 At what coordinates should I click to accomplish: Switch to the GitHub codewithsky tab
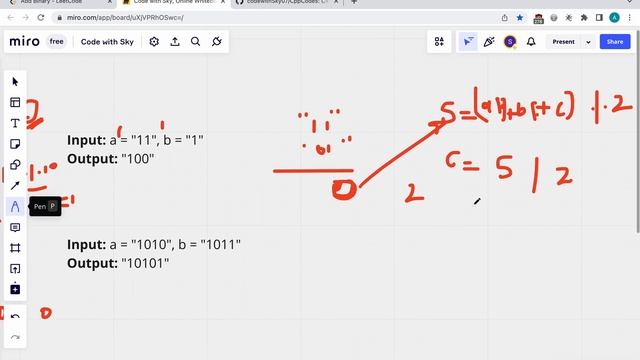coord(287,2)
